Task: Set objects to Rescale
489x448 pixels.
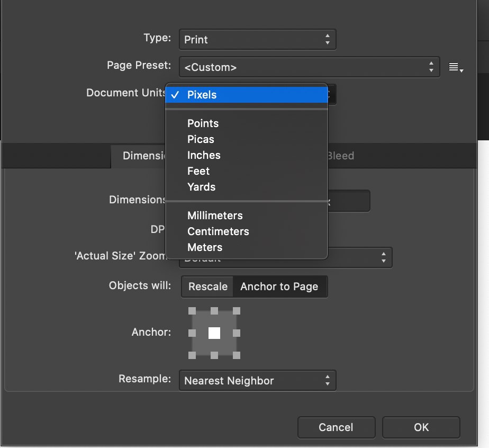Action: click(x=208, y=286)
